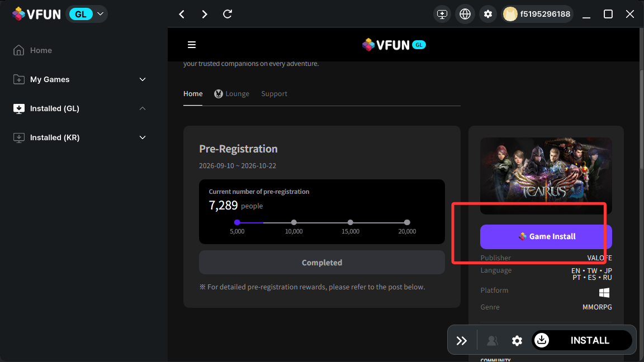Click the user icon in floating bar
Screen dimensions: 644x362
[492, 341]
